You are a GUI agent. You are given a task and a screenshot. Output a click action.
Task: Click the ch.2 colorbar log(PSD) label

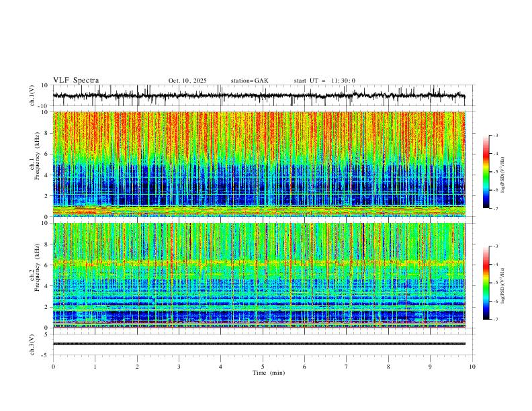point(503,285)
